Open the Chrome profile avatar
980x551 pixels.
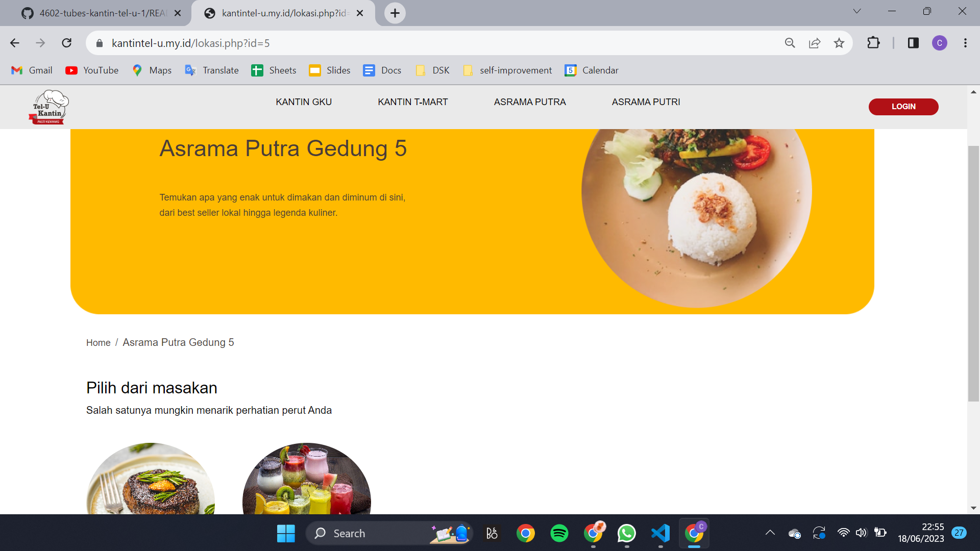coord(940,43)
